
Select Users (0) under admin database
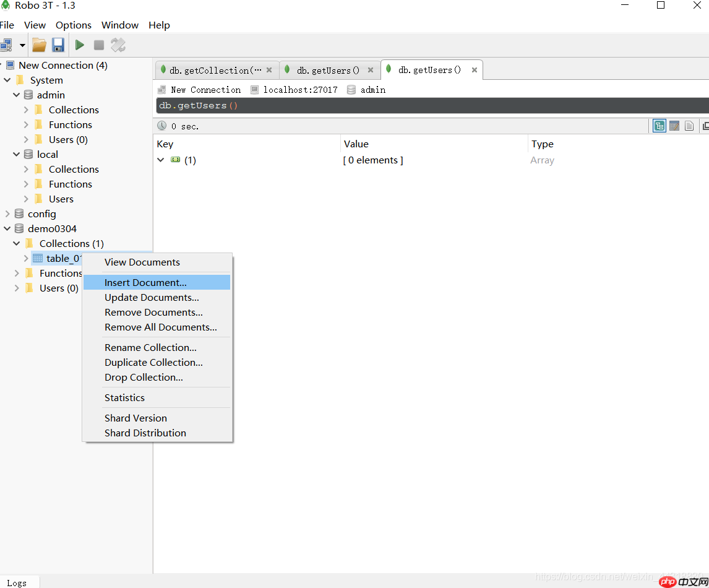click(x=68, y=140)
